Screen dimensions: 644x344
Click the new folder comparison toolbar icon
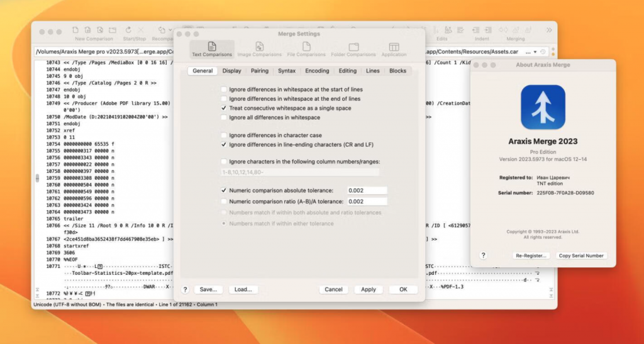click(x=112, y=30)
